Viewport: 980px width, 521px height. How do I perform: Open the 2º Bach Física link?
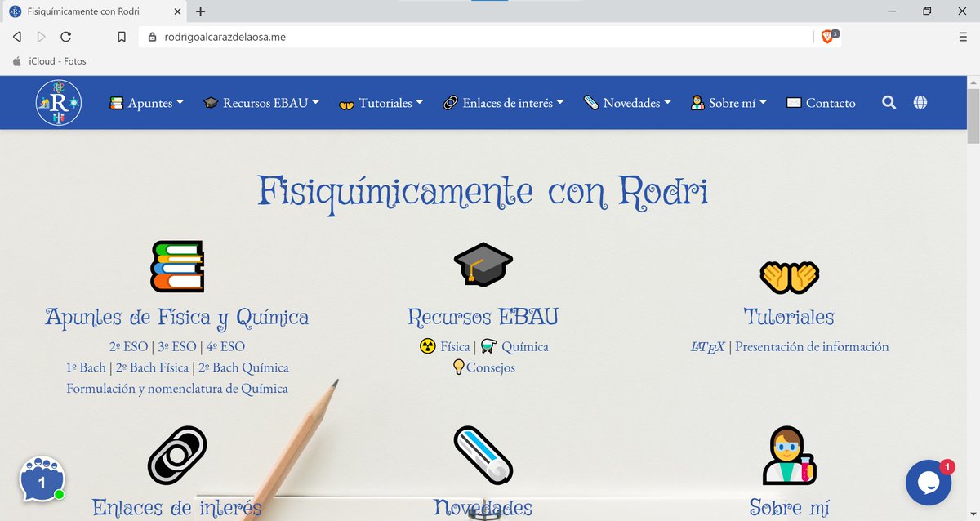coord(153,367)
